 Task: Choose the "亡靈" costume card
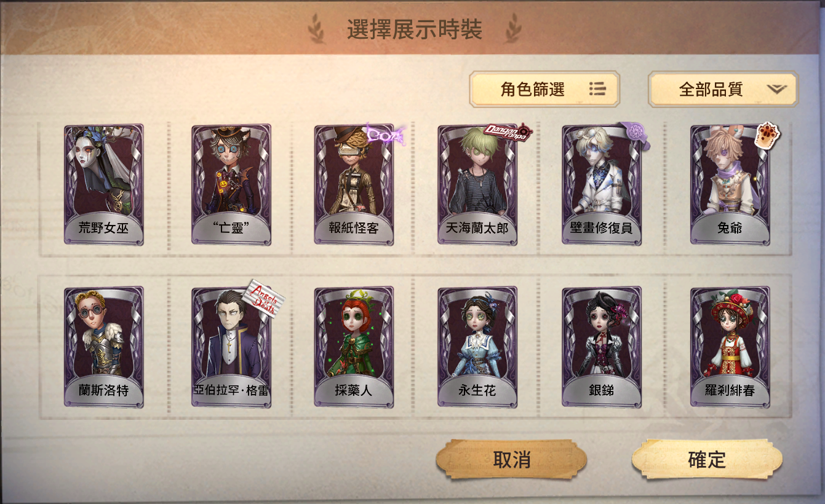click(231, 185)
